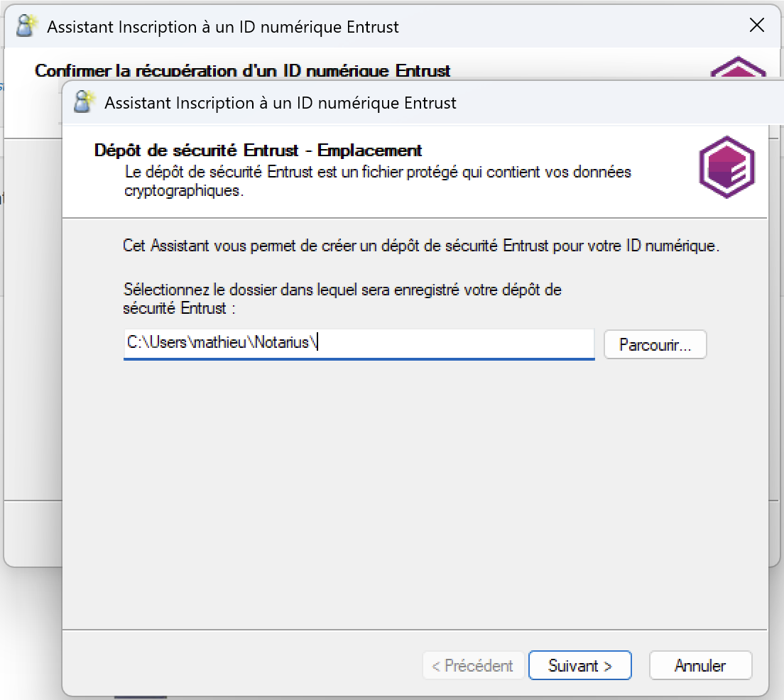The image size is (784, 700).
Task: Focus the folder path input field
Action: (454, 343)
